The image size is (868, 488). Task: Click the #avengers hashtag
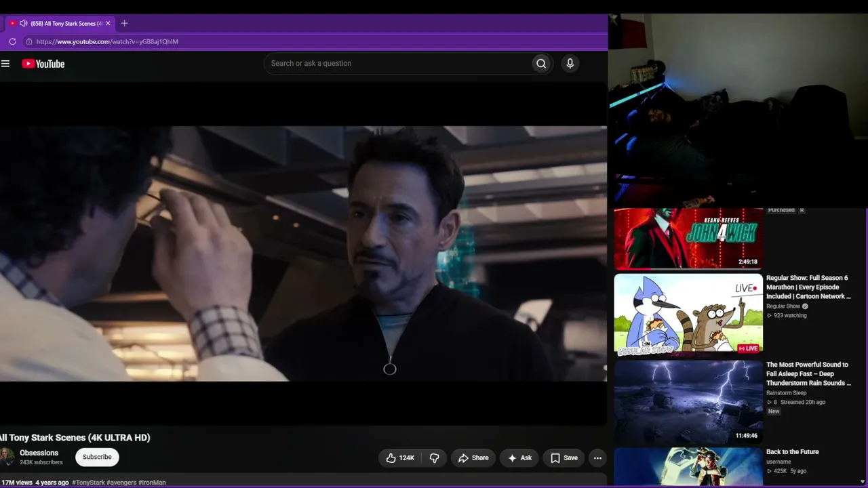coord(121,483)
